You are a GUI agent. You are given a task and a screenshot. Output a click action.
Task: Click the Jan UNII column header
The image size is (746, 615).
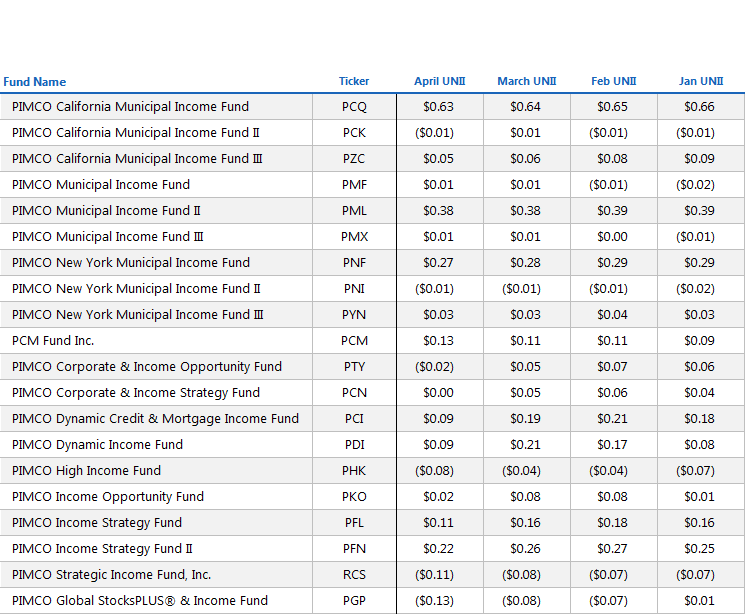pyautogui.click(x=701, y=81)
